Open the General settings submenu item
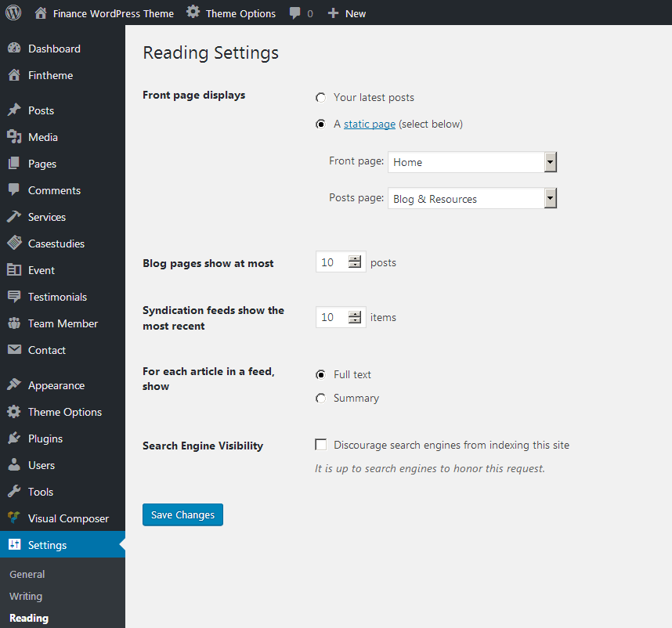This screenshot has height=628, width=672. (x=27, y=574)
